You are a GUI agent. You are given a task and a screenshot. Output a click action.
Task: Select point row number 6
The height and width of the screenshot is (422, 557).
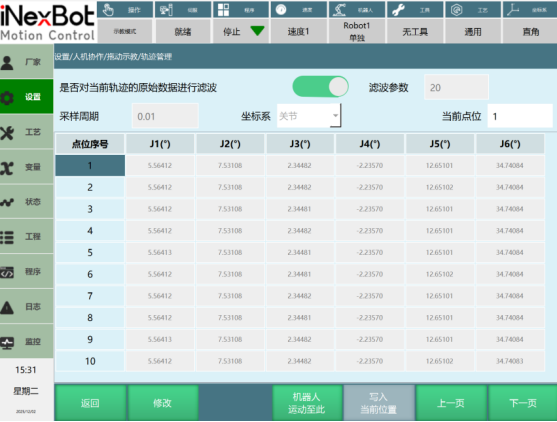[x=90, y=274]
